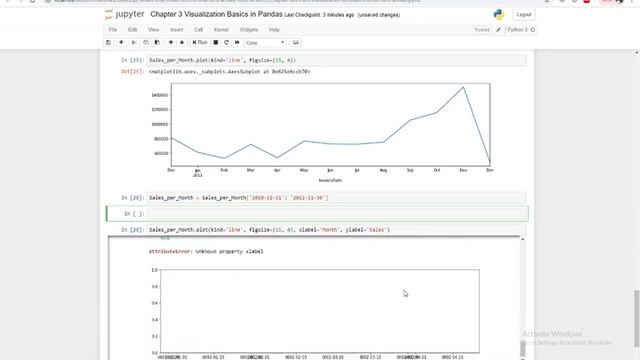Move selected cell down arrow
Screen dimensions: 640x360
click(182, 42)
